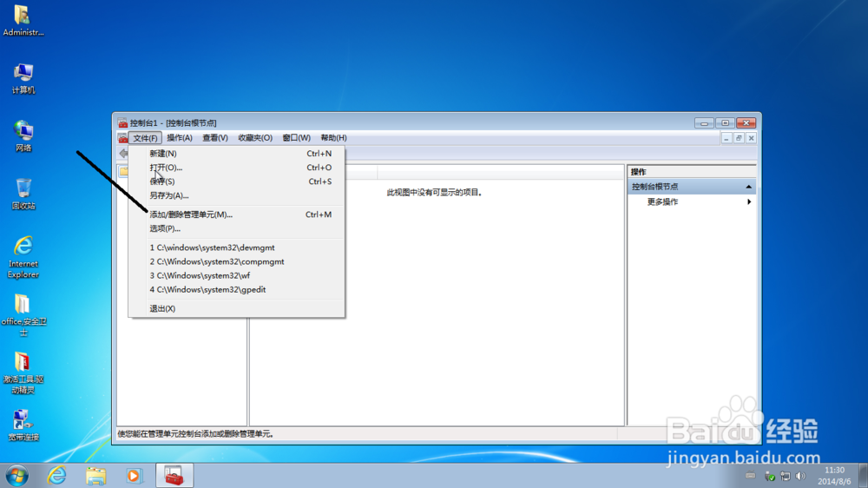Open Windows Explorer from the taskbar
Image resolution: width=868 pixels, height=488 pixels.
coord(95,476)
